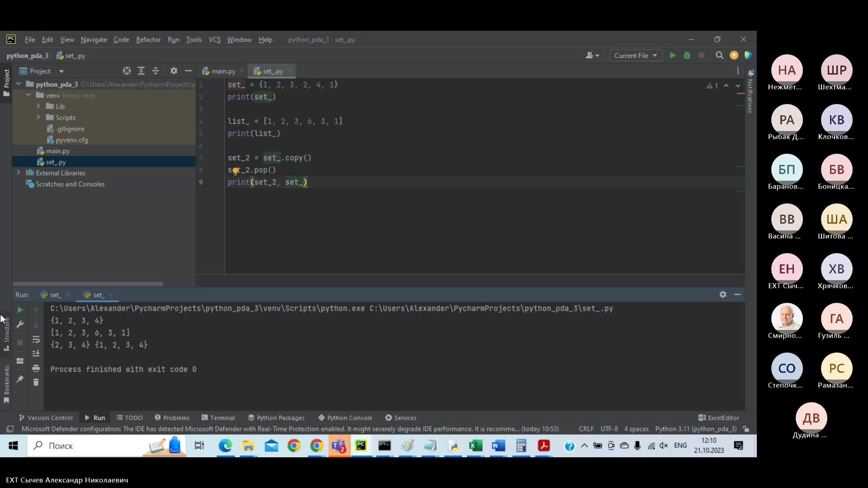
Task: Rerun set_ using Run panel play icon
Action: click(x=20, y=310)
